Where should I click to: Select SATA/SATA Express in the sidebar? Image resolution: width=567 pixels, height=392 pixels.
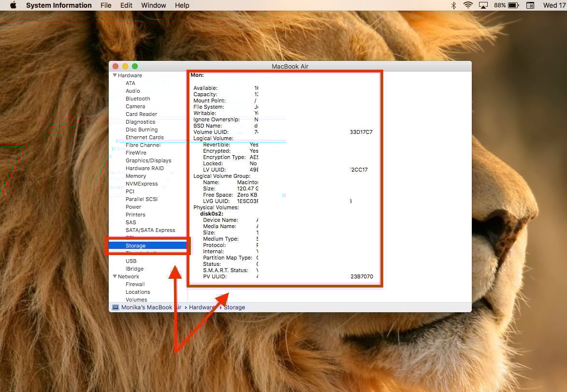click(x=150, y=230)
